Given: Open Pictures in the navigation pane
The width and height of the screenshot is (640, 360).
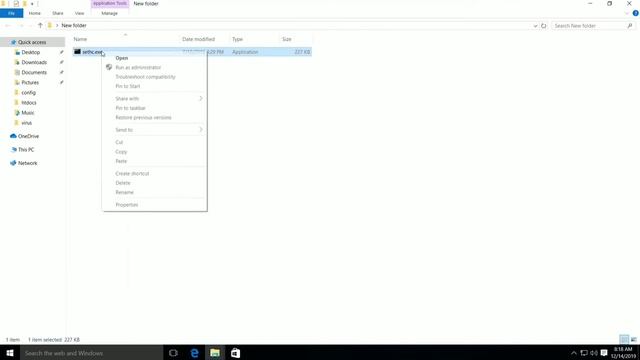Looking at the screenshot, I should (x=30, y=82).
